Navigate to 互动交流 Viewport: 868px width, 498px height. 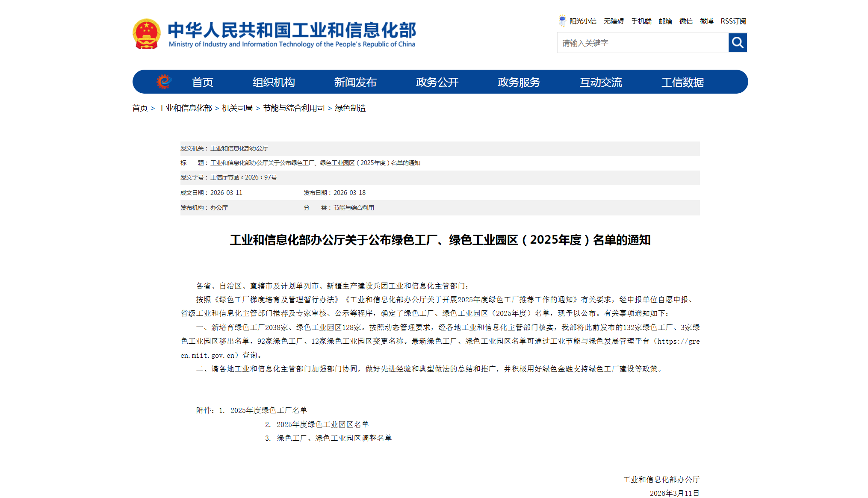click(x=601, y=82)
